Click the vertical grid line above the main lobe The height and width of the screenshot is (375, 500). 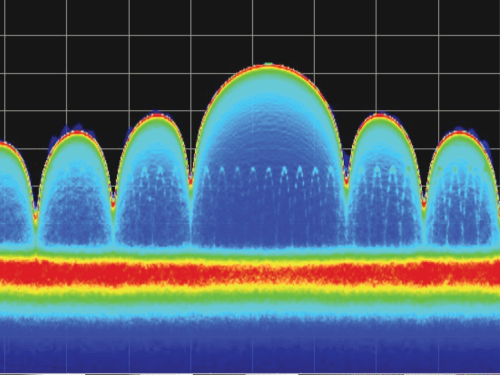[253, 32]
